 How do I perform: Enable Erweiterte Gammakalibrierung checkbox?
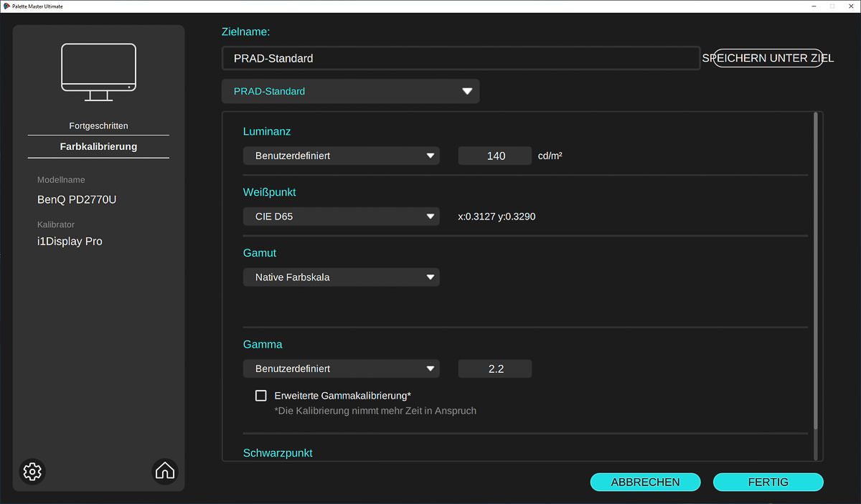pos(261,396)
